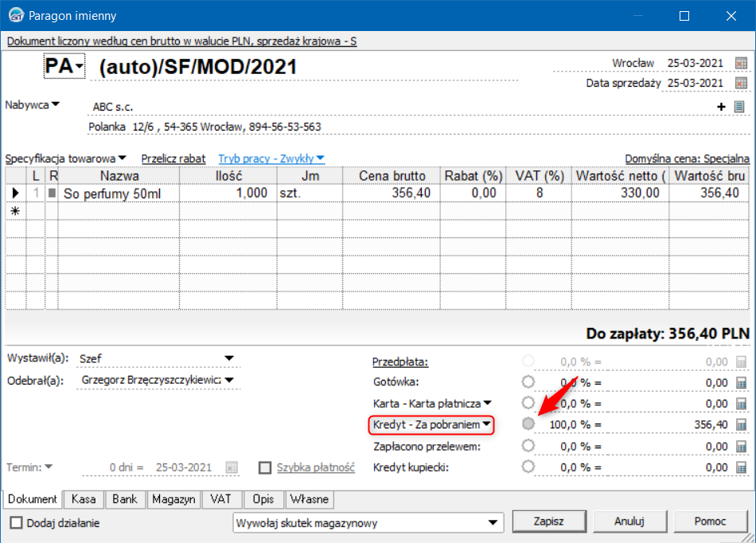Open PA document type dropdown
Viewport: 756px width, 543px height.
tap(64, 66)
